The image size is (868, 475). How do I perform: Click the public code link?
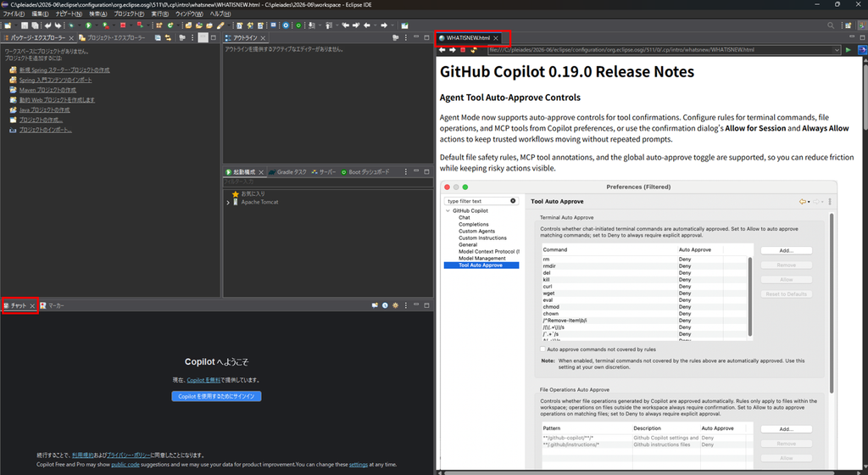(125, 465)
